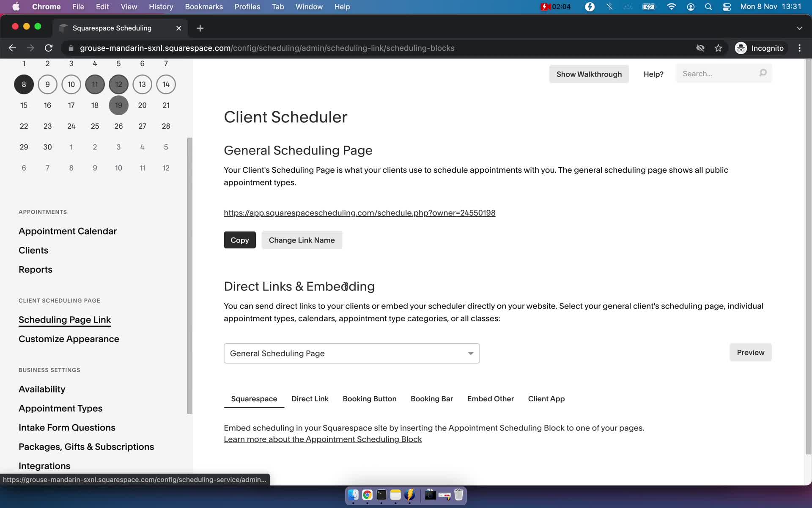This screenshot has width=812, height=508.
Task: Open Availability settings in the sidebar
Action: 42,389
